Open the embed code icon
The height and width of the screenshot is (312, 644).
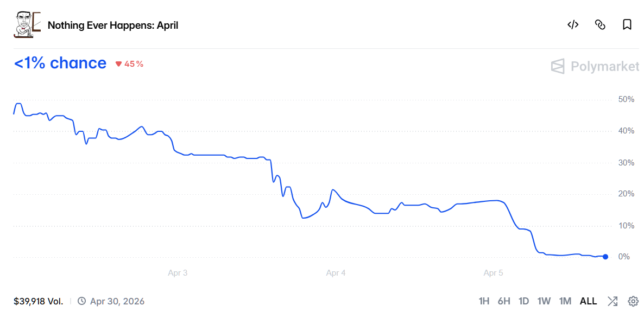(x=573, y=24)
